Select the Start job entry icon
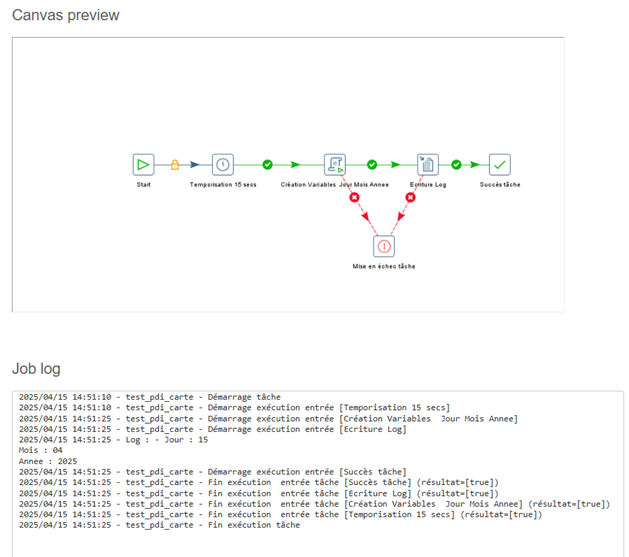Image resolution: width=629 pixels, height=557 pixels. [143, 165]
